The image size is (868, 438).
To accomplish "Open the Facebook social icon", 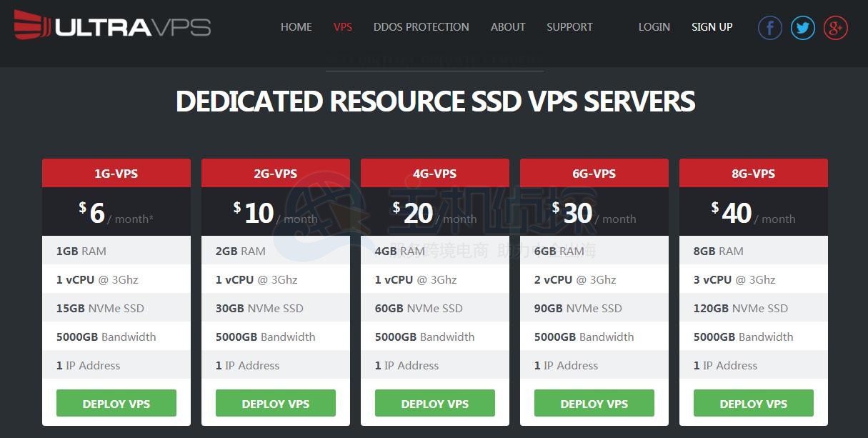I will point(769,28).
